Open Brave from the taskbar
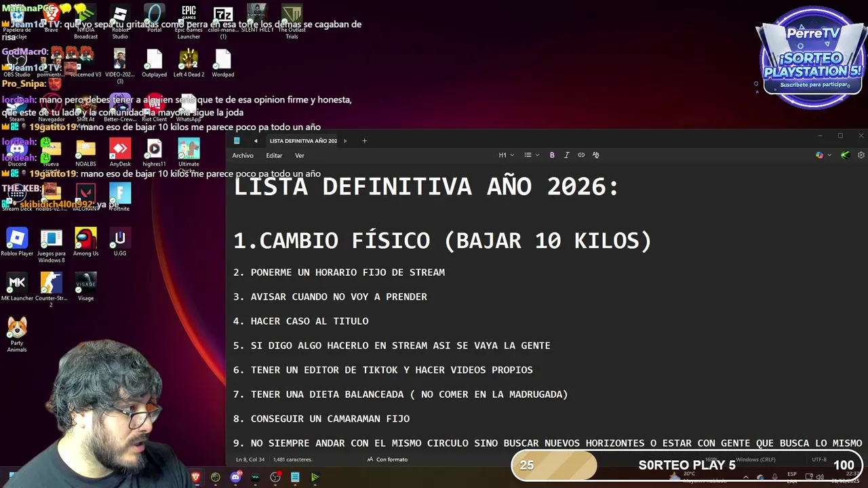Viewport: 868px width, 488px height. [196, 477]
